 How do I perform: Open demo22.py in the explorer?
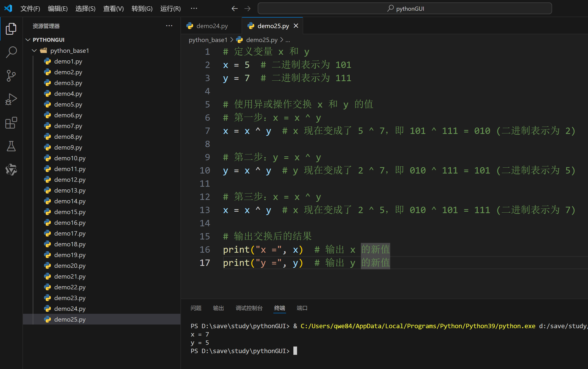coord(102,287)
